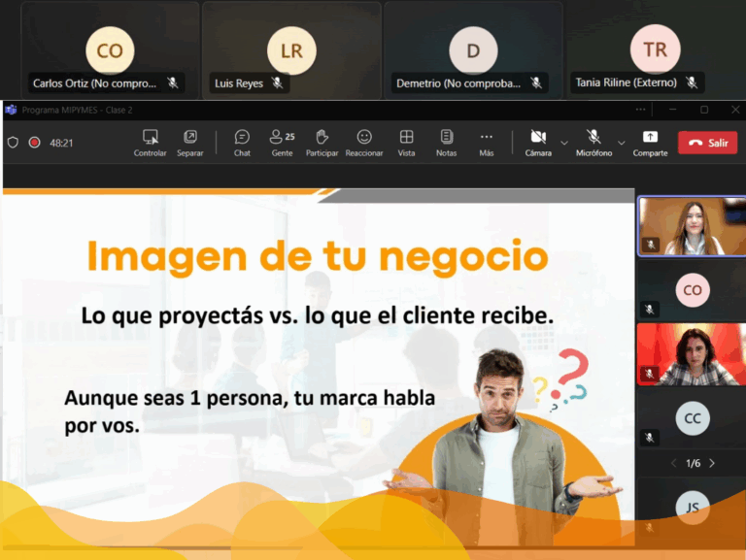Open the Más options menu
The height and width of the screenshot is (560, 746).
(487, 143)
